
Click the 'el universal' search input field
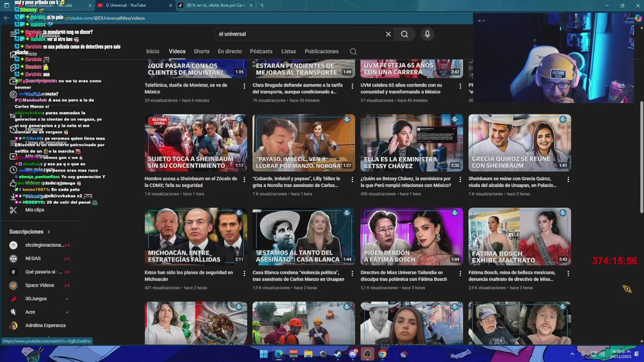(x=299, y=34)
